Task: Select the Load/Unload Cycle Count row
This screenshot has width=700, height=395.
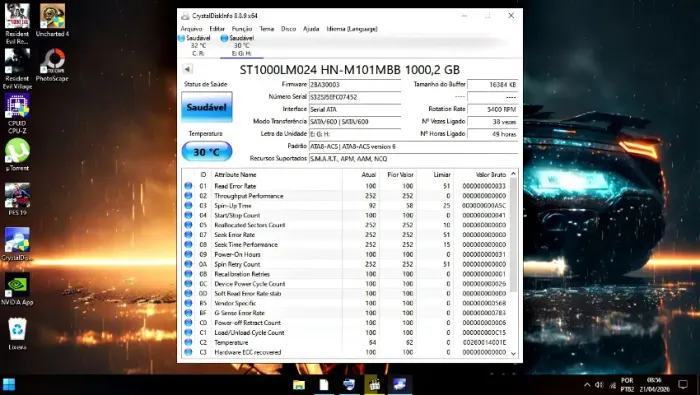Action: coord(345,333)
